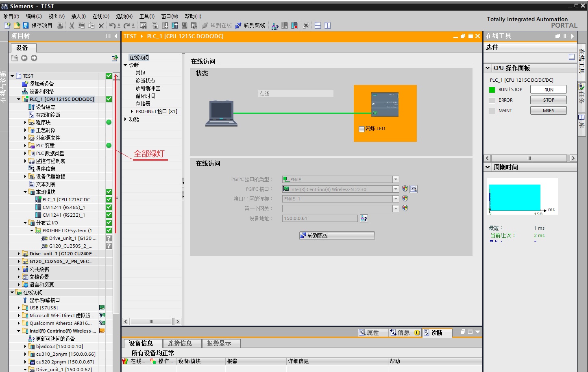The height and width of the screenshot is (372, 588).
Task: Click the accessible devices icon in toolbar
Action: [x=275, y=26]
